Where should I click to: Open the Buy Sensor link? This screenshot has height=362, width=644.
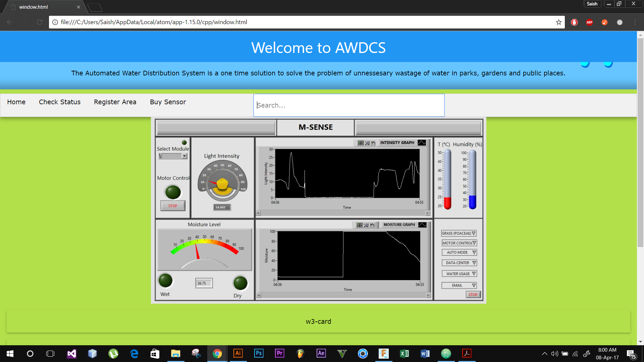pos(168,102)
